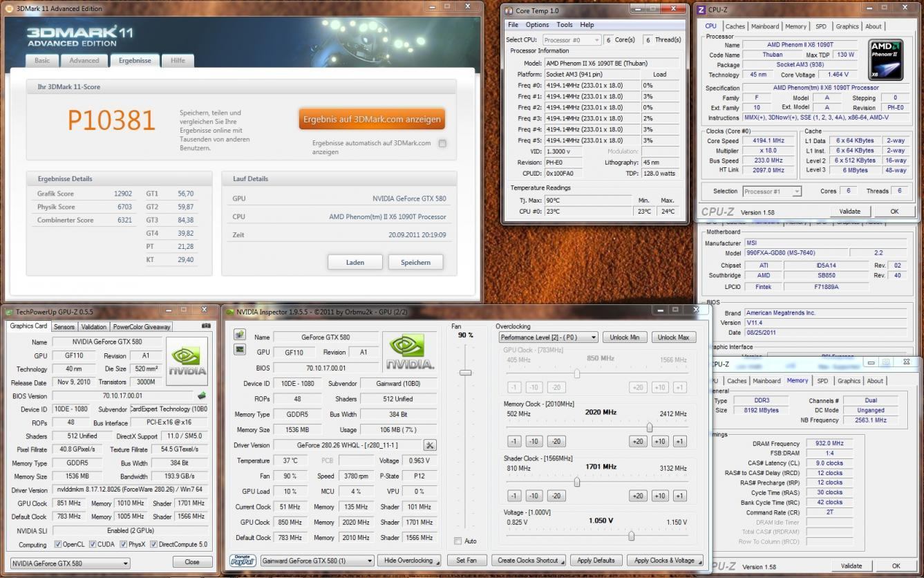Viewport: 924px width, 578px height.
Task: Click AMD Phenom II logo in CPU-Z
Action: pyautogui.click(x=886, y=59)
